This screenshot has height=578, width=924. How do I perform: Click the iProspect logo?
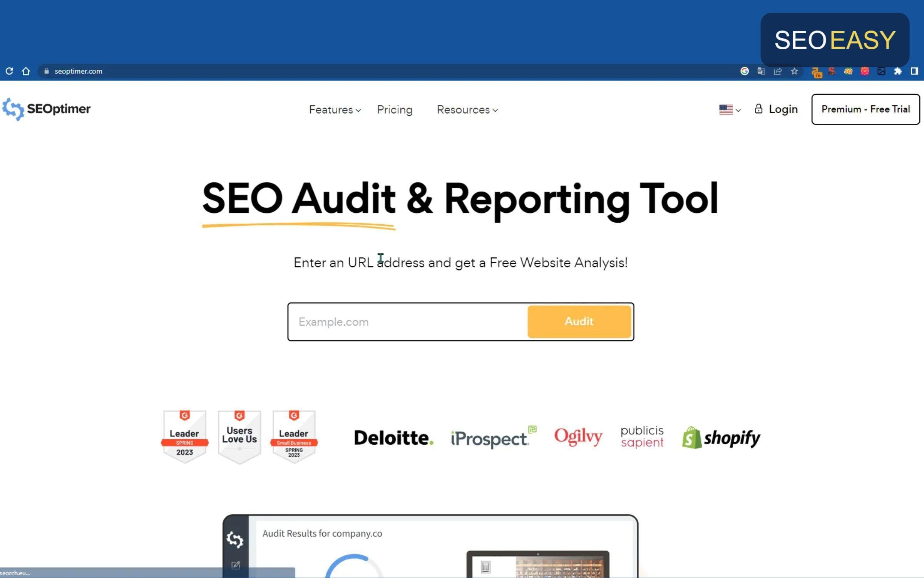494,437
